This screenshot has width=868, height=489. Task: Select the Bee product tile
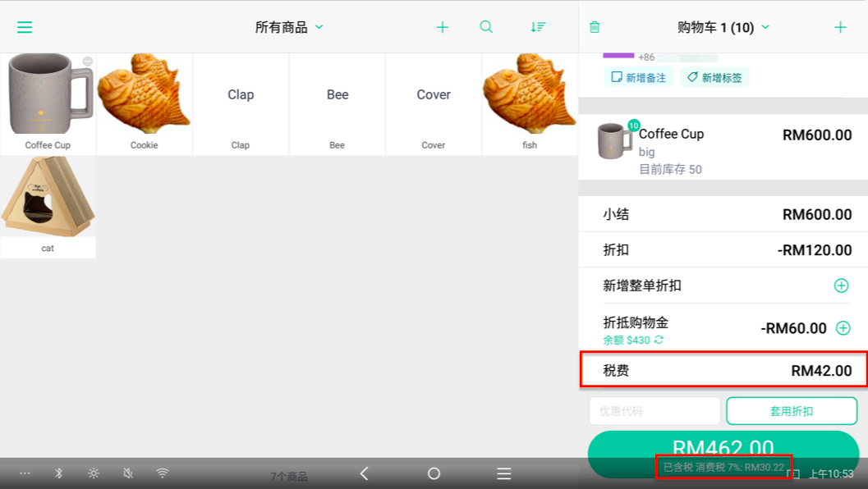[x=338, y=104]
